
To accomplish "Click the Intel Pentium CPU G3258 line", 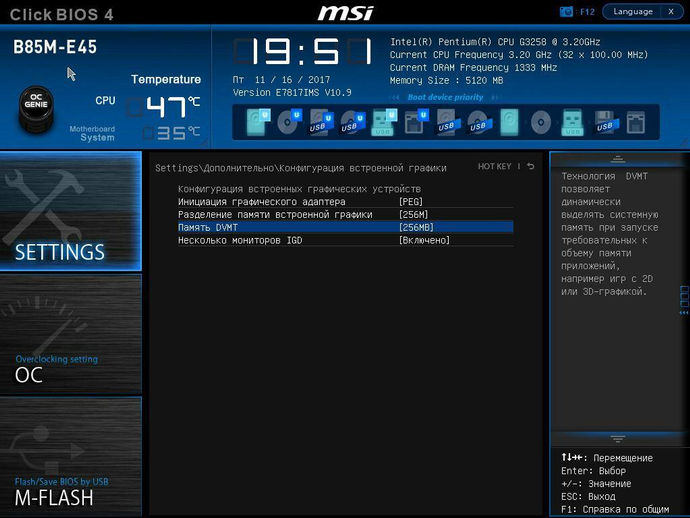I will coord(495,42).
